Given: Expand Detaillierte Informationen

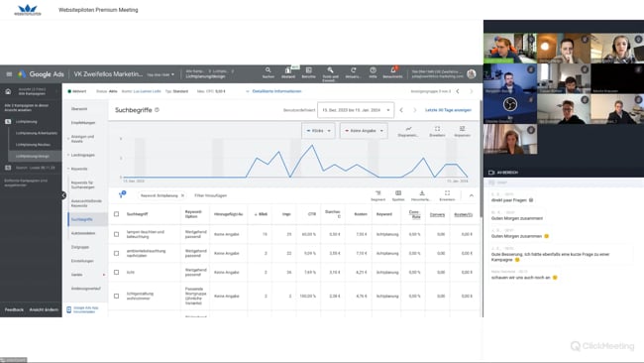Looking at the screenshot, I should [273, 91].
